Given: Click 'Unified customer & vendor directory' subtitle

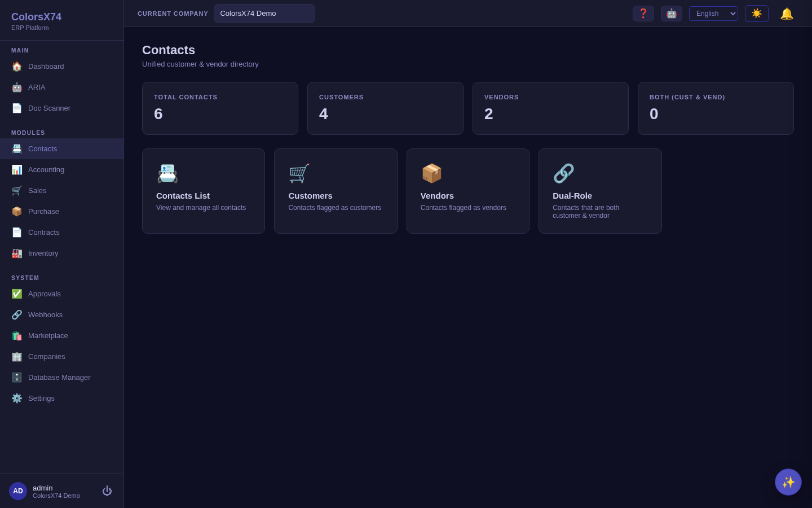Looking at the screenshot, I should 200,64.
